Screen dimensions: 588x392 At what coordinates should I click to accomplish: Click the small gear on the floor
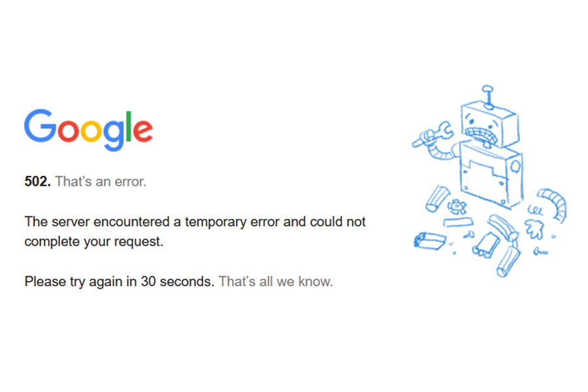tap(457, 206)
